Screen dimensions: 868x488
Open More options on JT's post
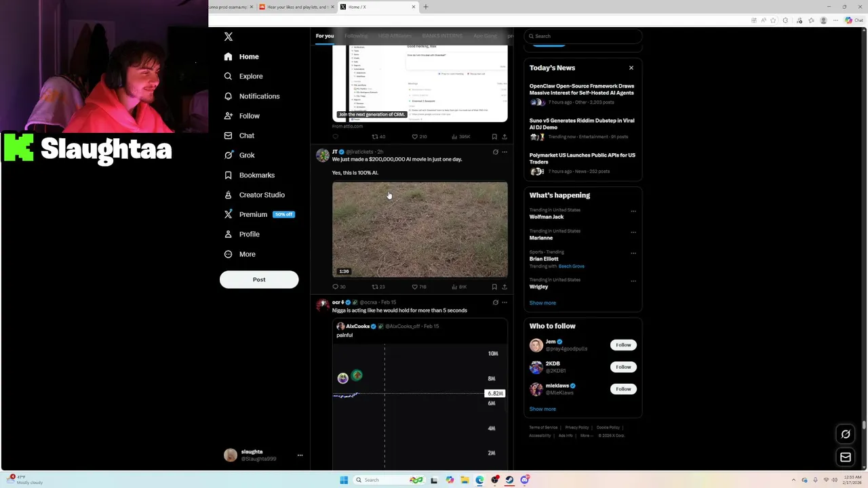point(505,152)
